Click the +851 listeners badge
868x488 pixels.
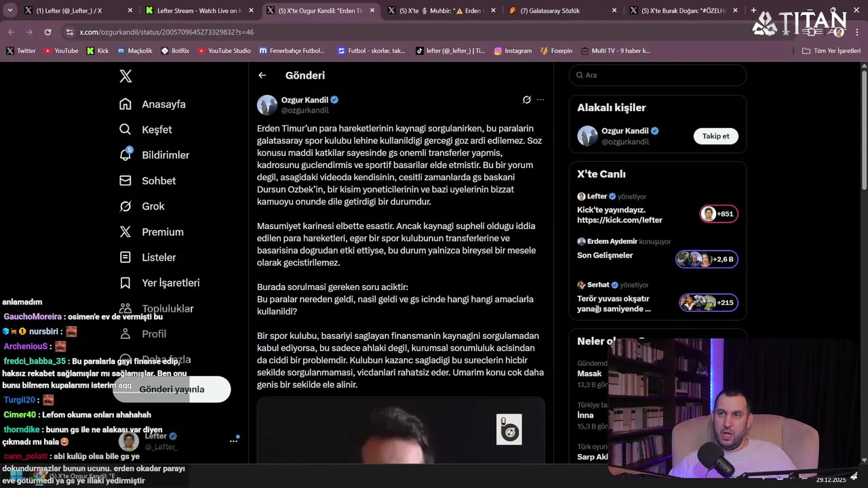(719, 214)
